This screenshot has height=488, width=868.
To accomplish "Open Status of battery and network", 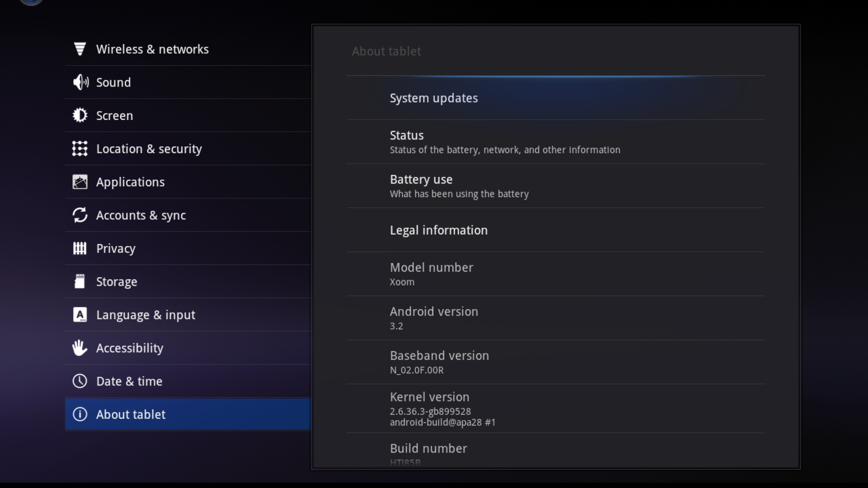I will [x=505, y=142].
